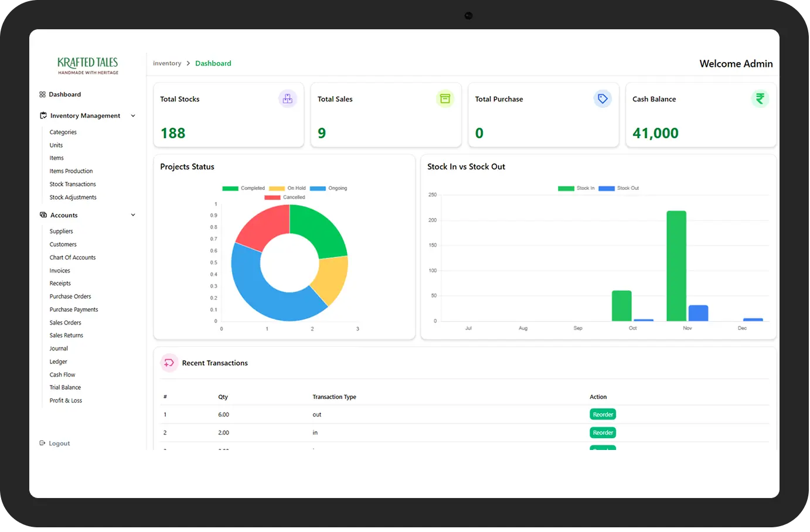Toggle Stock Out legend swatch
The height and width of the screenshot is (532, 810).
click(607, 189)
